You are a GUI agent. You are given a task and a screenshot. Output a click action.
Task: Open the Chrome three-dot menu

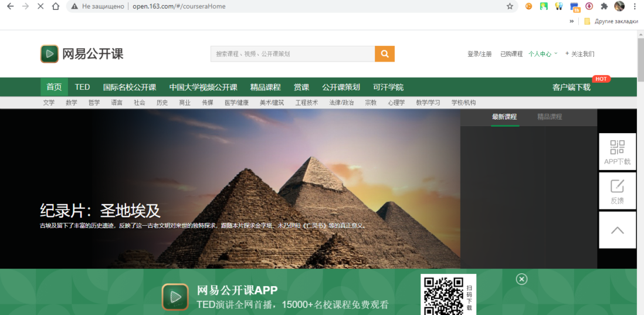click(635, 6)
